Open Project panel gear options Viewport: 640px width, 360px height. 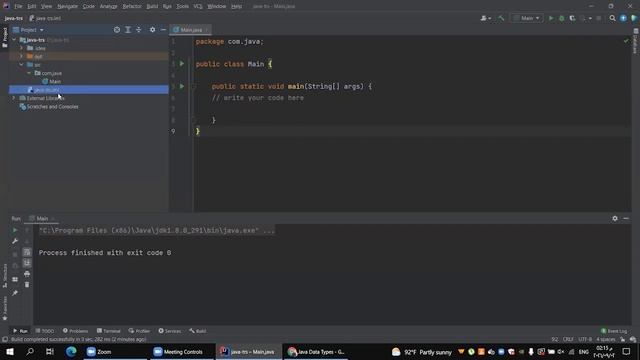click(152, 30)
